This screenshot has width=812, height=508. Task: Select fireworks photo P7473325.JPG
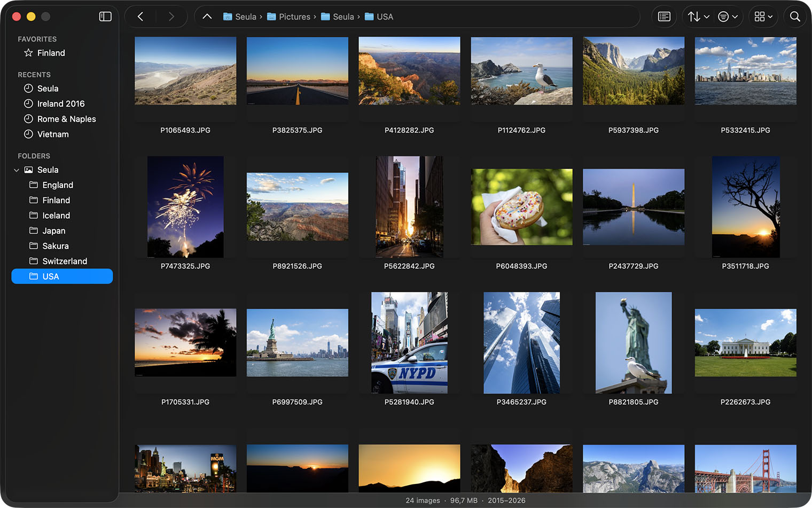[185, 207]
